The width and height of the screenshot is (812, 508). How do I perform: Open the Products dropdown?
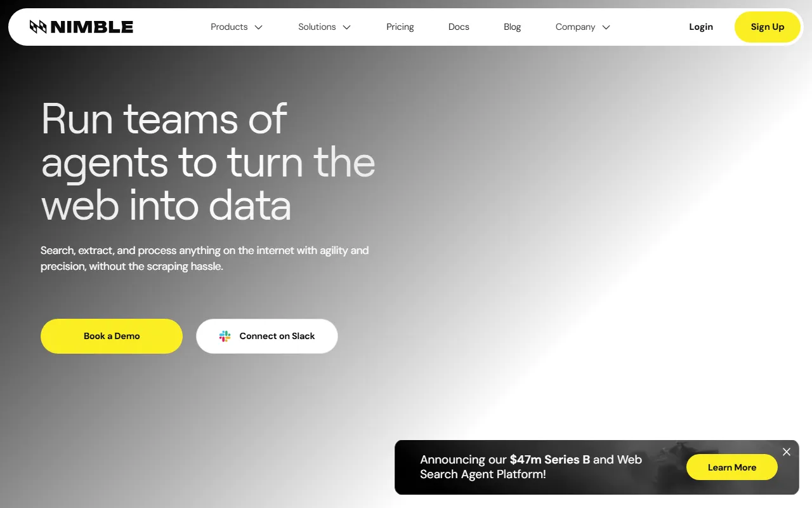pyautogui.click(x=229, y=27)
